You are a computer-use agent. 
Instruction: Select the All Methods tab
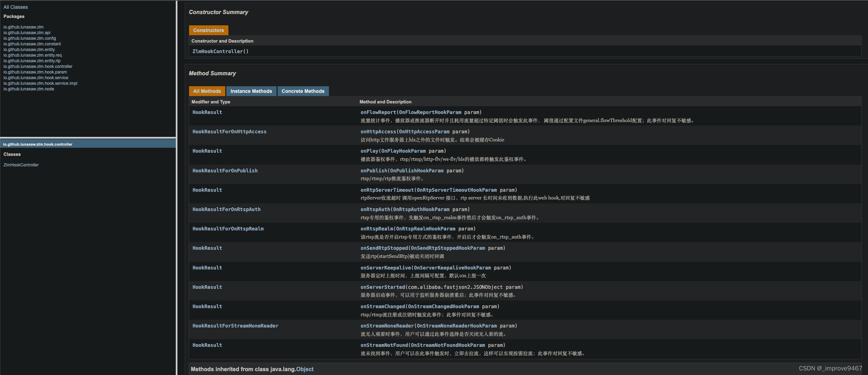207,91
